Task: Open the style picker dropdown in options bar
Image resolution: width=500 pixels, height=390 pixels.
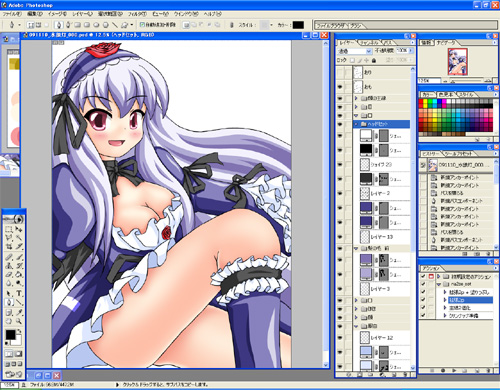Action: [271, 25]
